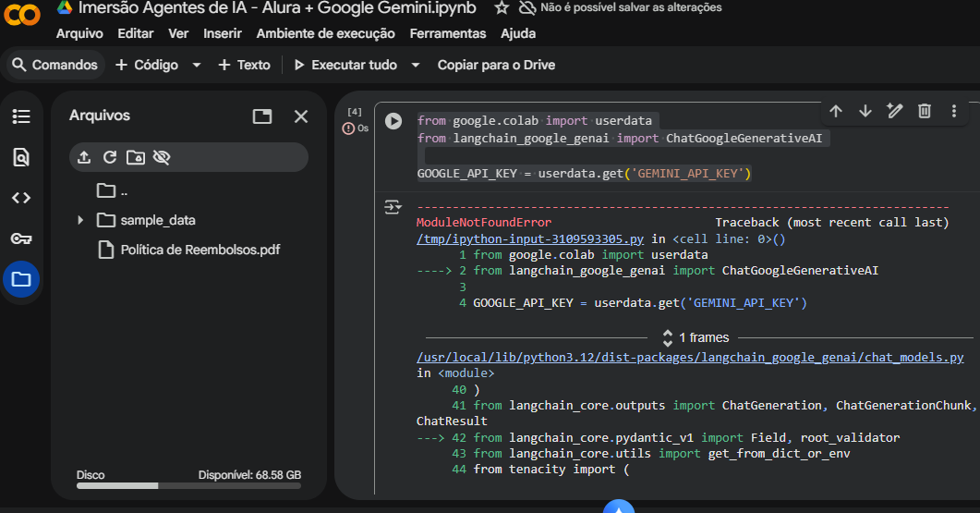Upload a file to session storage
This screenshot has width=980, height=513.
84,157
